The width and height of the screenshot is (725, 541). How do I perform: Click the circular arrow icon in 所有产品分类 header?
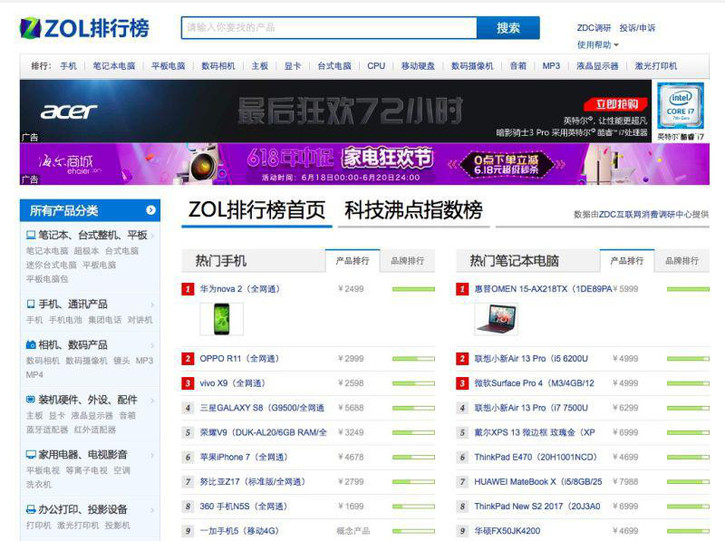(151, 210)
